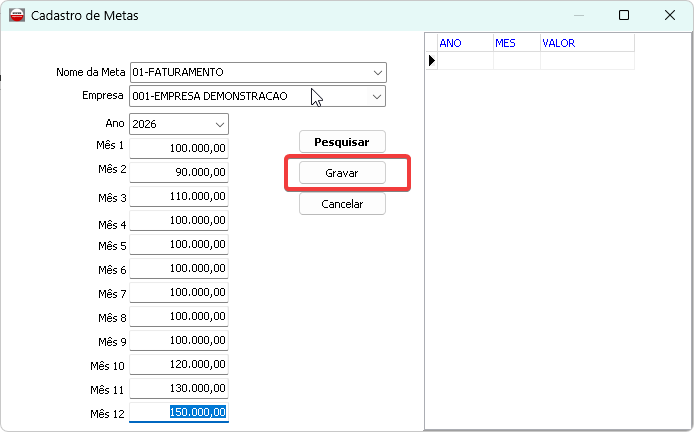694x432 pixels.
Task: Close the Cadastro de Metas window
Action: 669,16
